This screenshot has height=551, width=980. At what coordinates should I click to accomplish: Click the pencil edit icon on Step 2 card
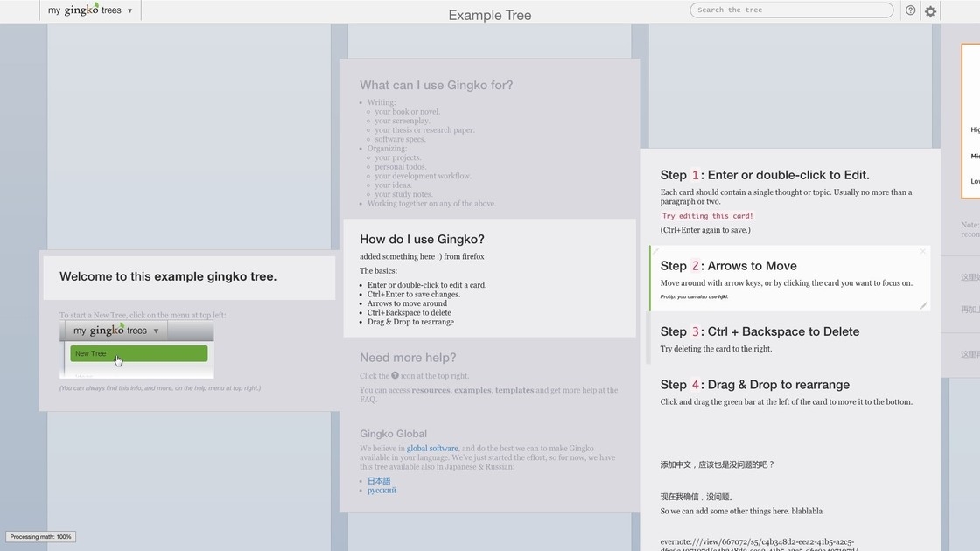tap(923, 305)
